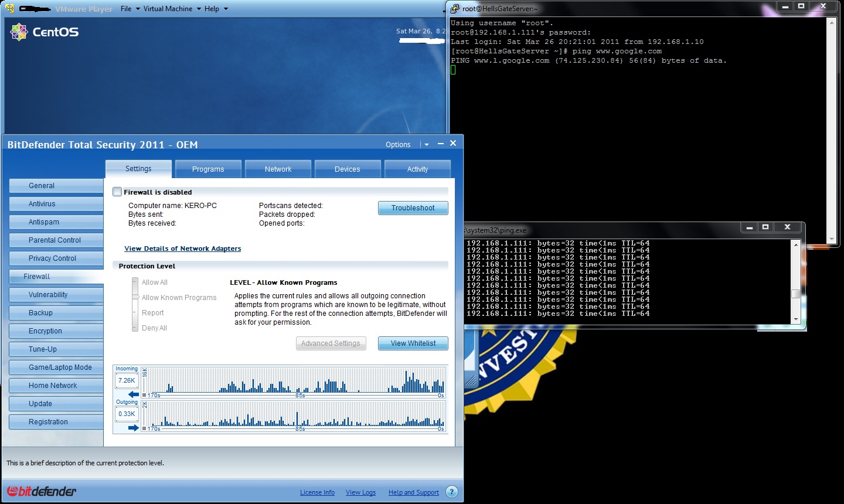This screenshot has width=844, height=504.
Task: Click the PING www.l.google.com terminal line
Action: coord(588,60)
